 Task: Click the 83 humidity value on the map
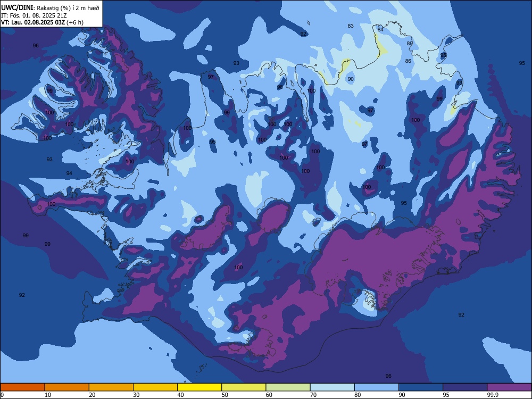coord(351,26)
